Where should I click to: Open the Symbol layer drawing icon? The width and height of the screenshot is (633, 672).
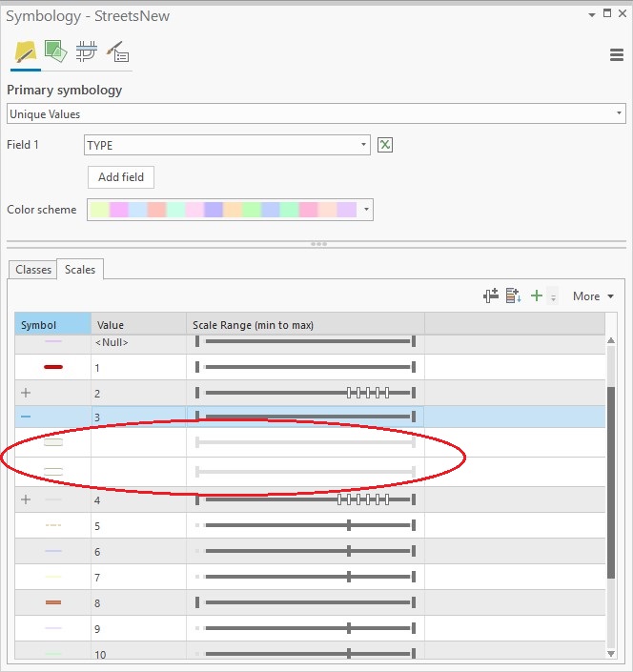coord(87,51)
